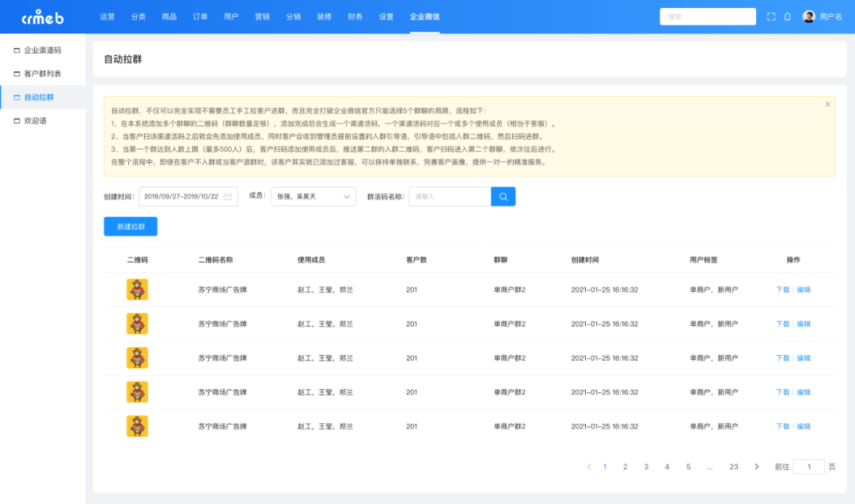
Task: Click 下载 link in third row
Action: (x=782, y=358)
